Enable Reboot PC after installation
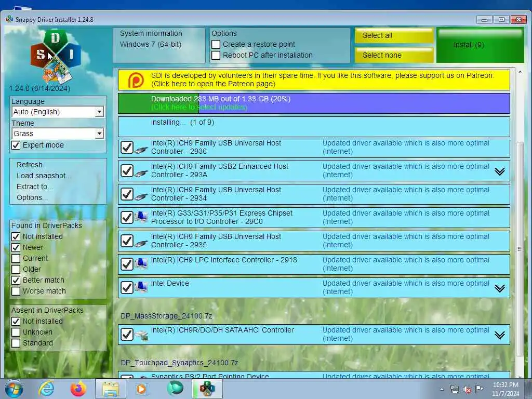Screen dimensions: 532x399 [216, 55]
